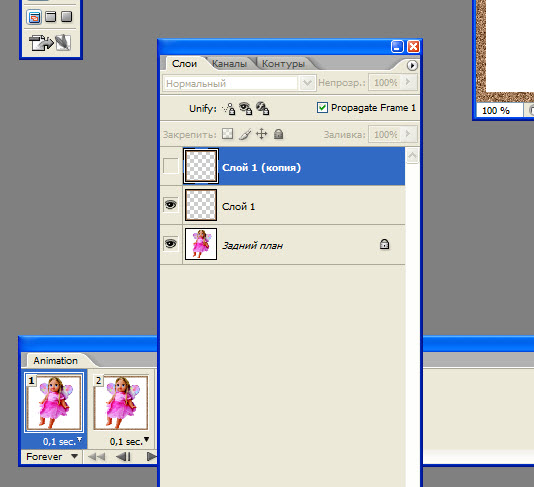Screen dimensions: 534x487
Task: Click Задний план doll layer thumbnail
Action: [x=201, y=244]
